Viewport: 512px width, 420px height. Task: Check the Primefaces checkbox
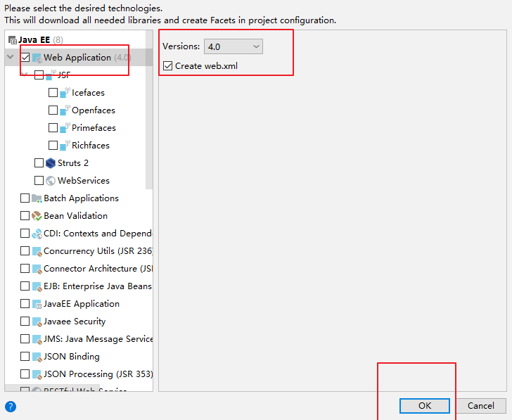click(x=53, y=128)
